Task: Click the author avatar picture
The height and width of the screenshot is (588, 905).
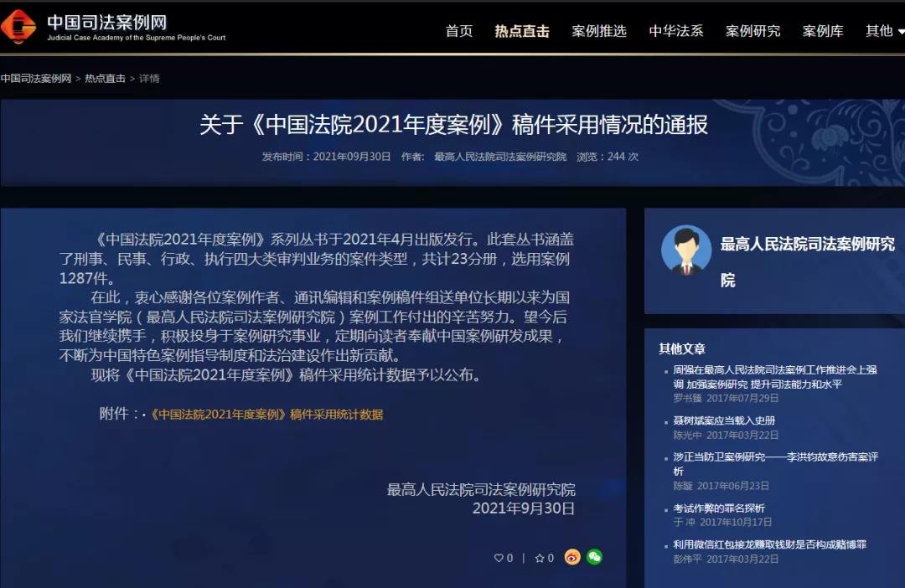Action: click(x=686, y=250)
